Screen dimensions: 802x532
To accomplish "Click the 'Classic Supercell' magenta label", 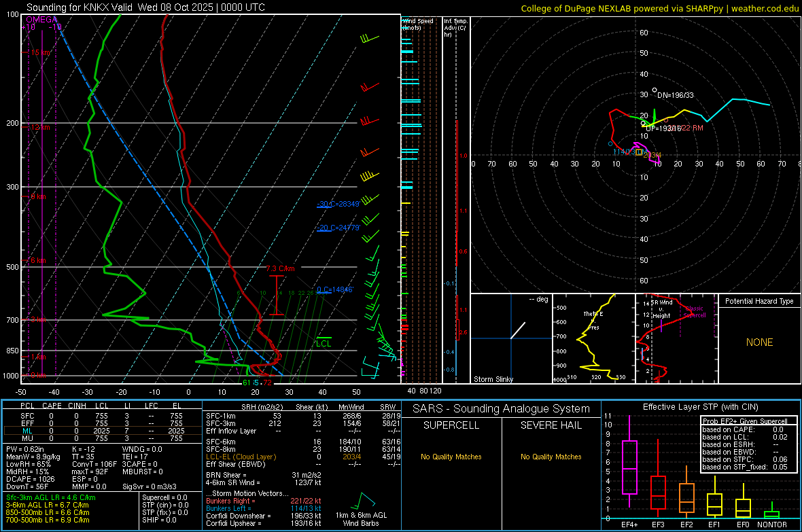I will pos(694,312).
